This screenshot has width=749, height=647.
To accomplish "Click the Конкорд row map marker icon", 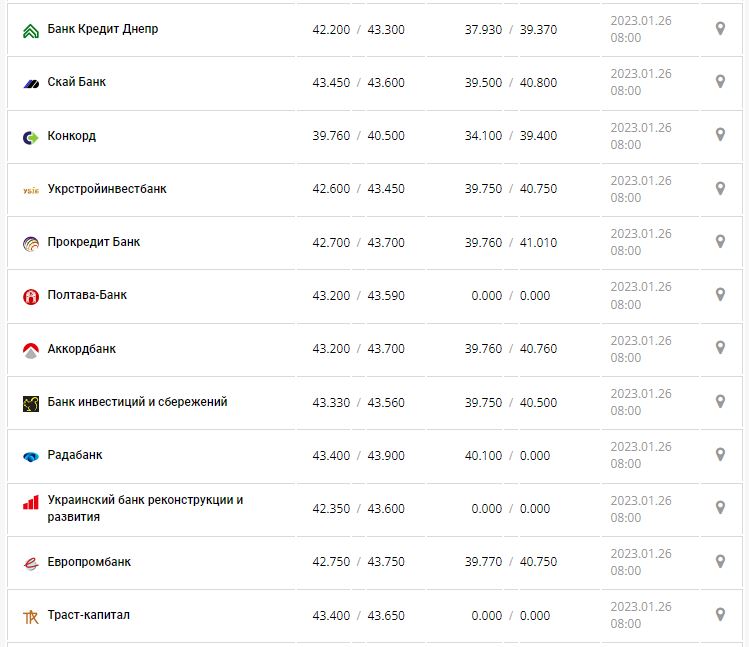I will [x=720, y=135].
